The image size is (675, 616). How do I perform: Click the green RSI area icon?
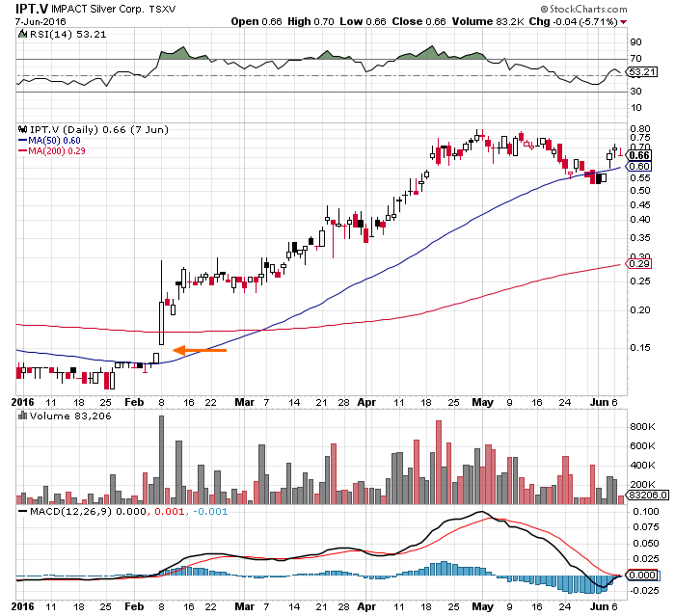coord(22,34)
